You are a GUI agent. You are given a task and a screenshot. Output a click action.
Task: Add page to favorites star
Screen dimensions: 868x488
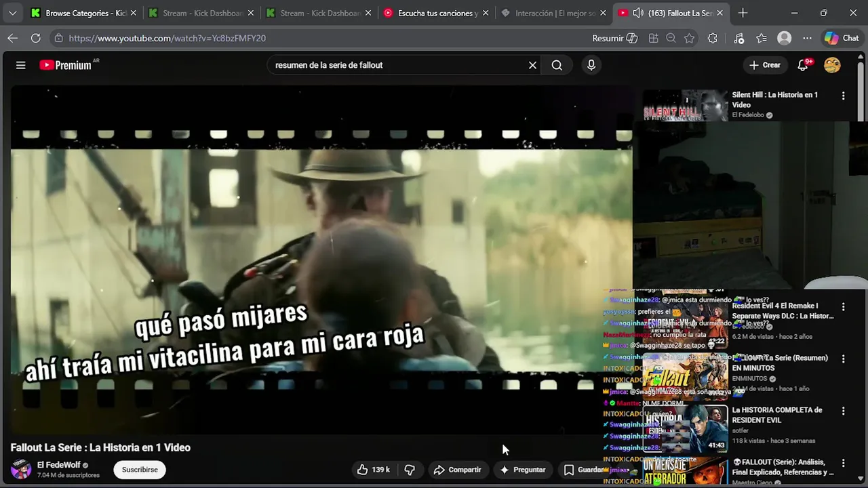point(690,39)
